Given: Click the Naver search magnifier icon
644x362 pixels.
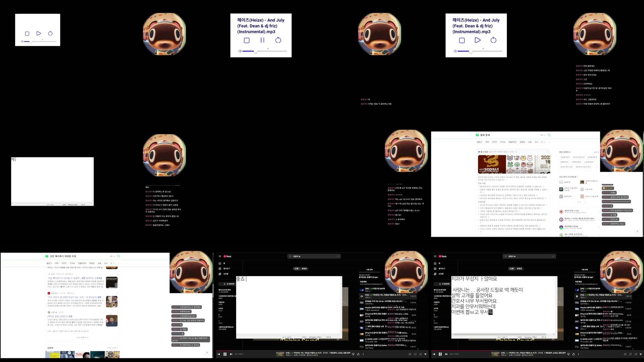Looking at the screenshot, I should tap(549, 135).
